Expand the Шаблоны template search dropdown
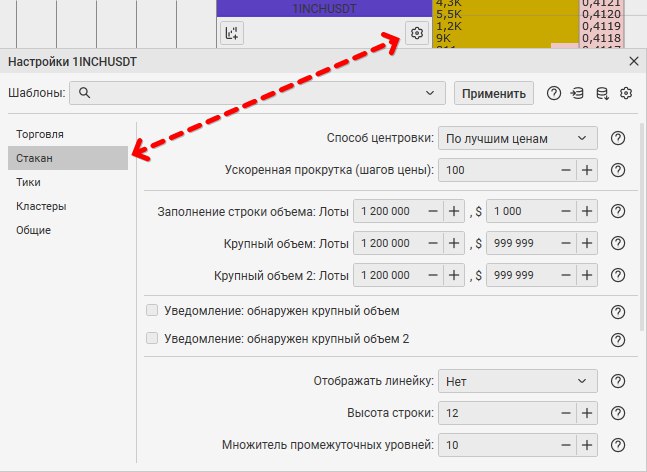Image resolution: width=647 pixels, height=472 pixels. 430,93
